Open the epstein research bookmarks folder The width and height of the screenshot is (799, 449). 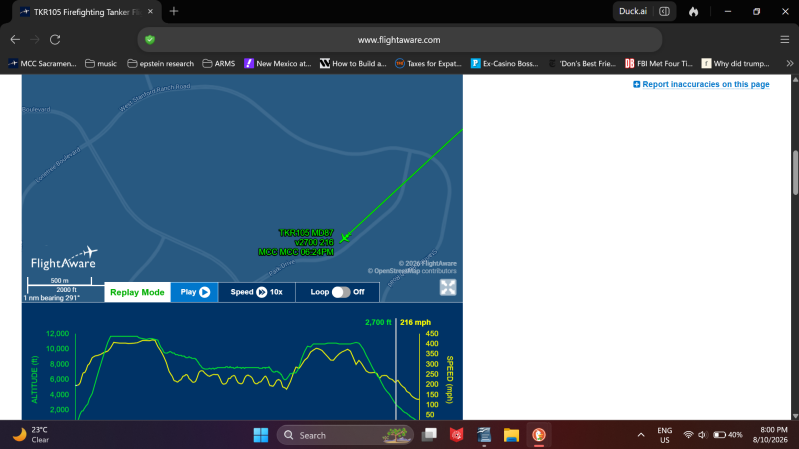point(161,64)
